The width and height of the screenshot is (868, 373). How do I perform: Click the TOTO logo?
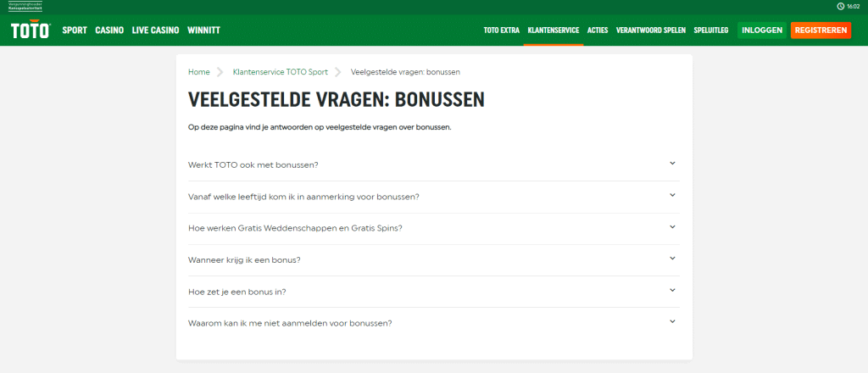pyautogui.click(x=31, y=31)
